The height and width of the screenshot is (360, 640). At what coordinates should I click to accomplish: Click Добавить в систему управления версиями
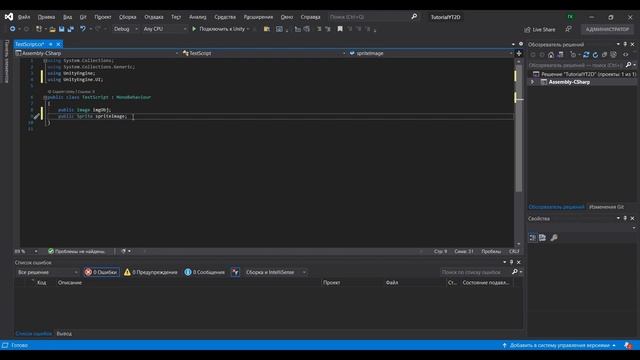point(559,345)
